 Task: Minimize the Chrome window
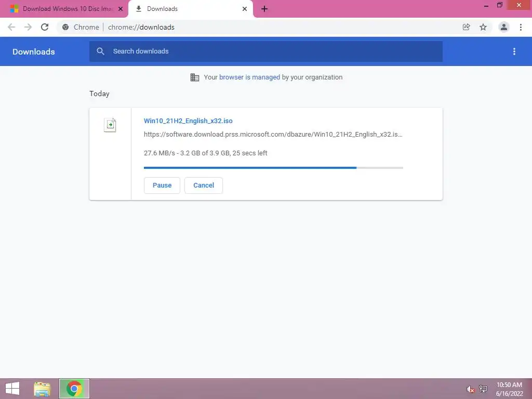(x=486, y=5)
